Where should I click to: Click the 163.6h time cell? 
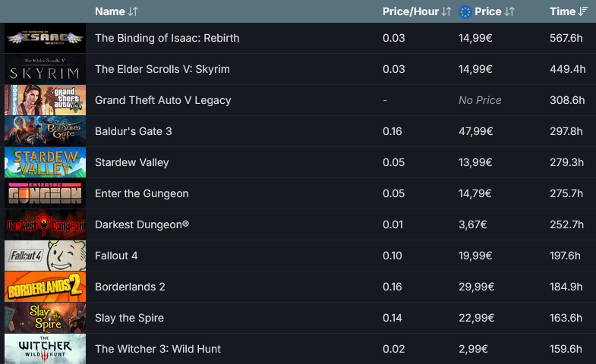pos(566,318)
